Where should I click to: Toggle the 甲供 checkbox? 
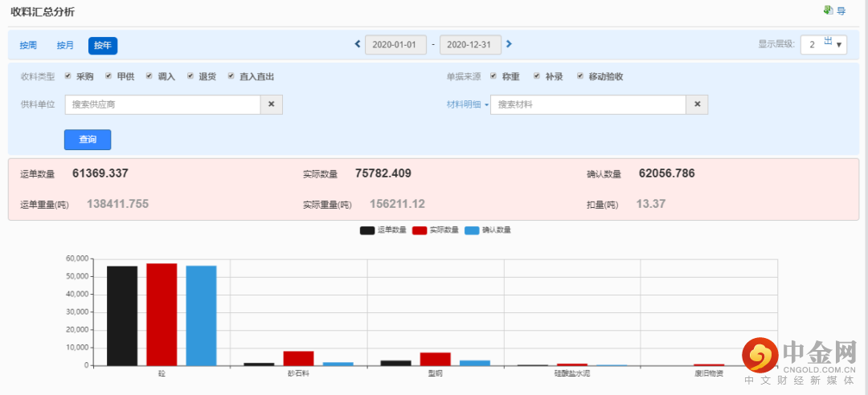108,75
